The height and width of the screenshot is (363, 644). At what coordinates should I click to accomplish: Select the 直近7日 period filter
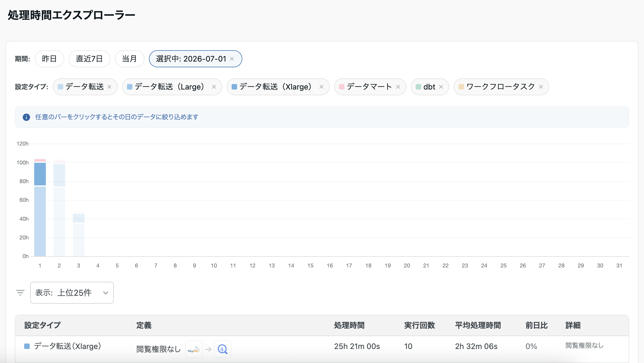89,59
